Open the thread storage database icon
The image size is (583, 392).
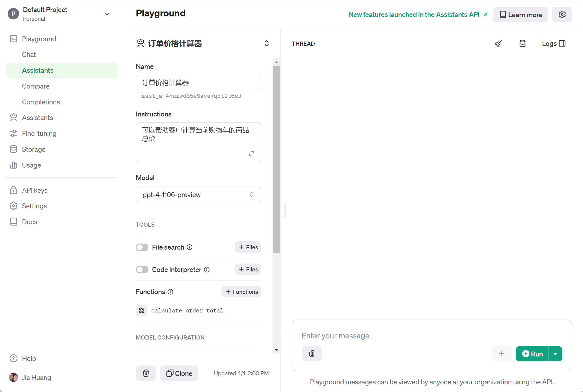[x=522, y=43]
